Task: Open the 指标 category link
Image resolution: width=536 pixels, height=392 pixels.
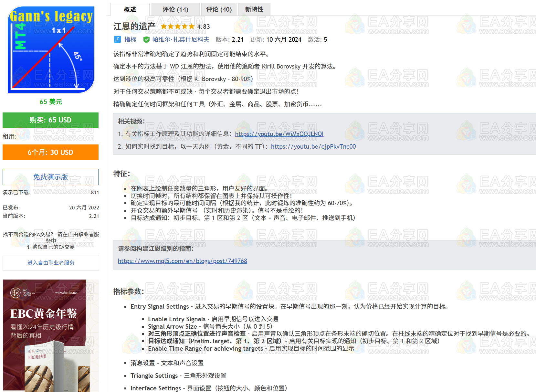Action: pos(130,39)
